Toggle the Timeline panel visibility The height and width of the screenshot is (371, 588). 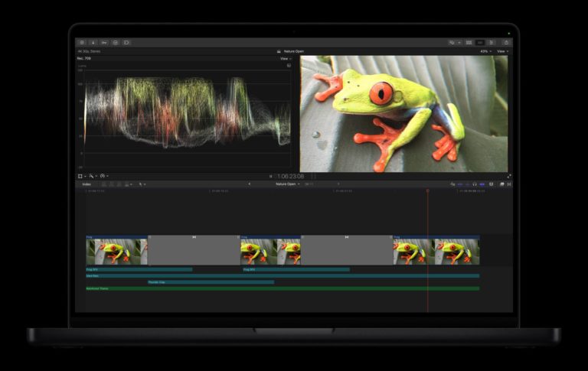pyautogui.click(x=479, y=42)
